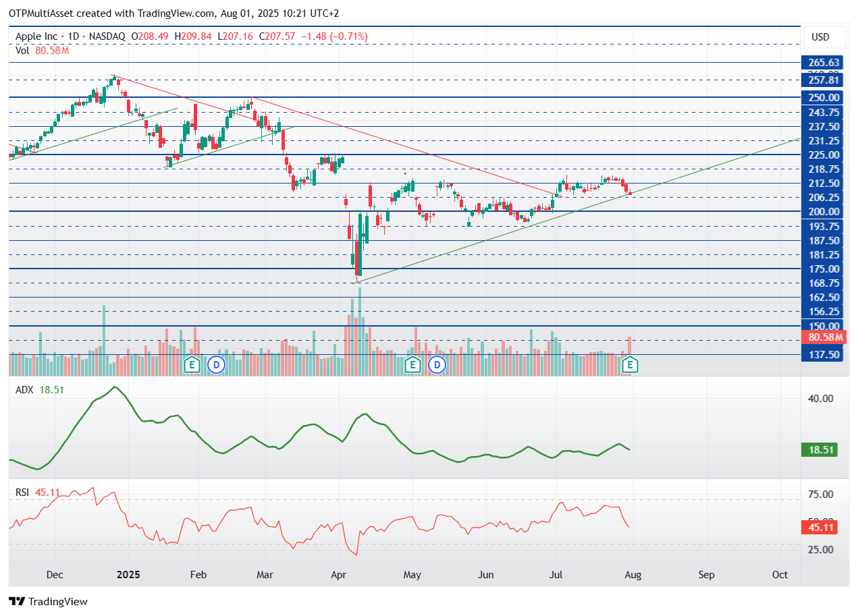Image resolution: width=858 pixels, height=616 pixels.
Task: Open the earnings E icon under May candles
Action: coord(413,364)
